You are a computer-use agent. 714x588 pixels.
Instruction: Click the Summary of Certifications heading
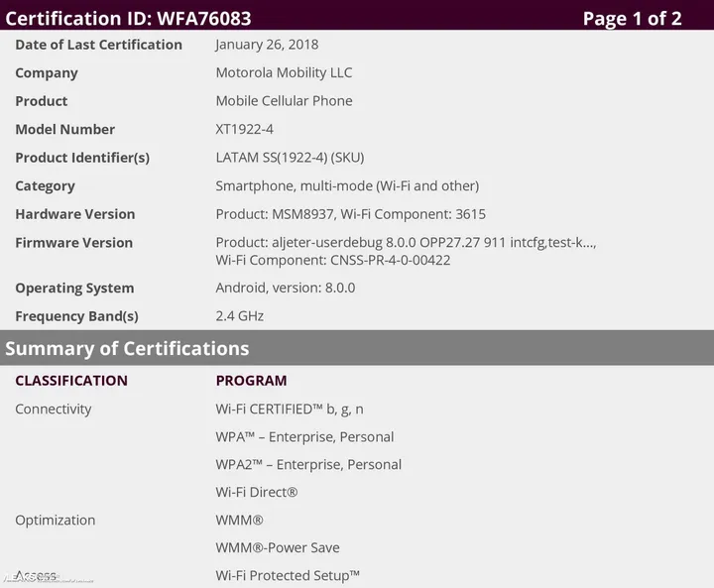(127, 348)
